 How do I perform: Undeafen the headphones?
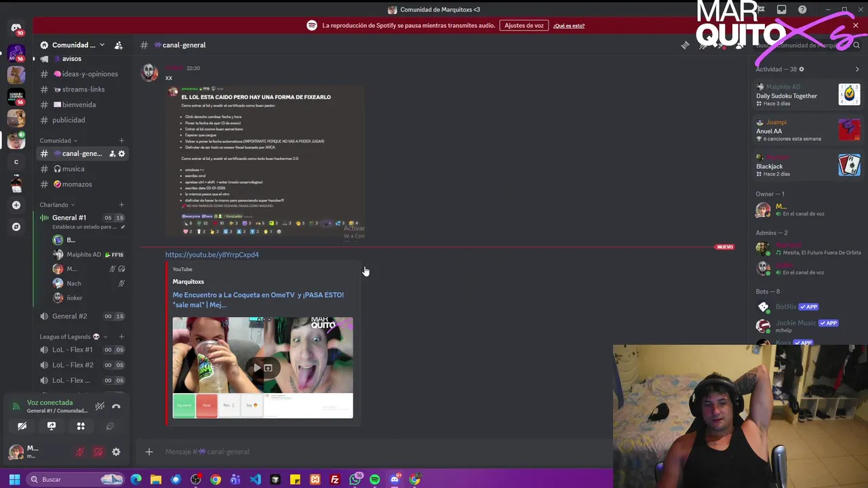tap(98, 452)
